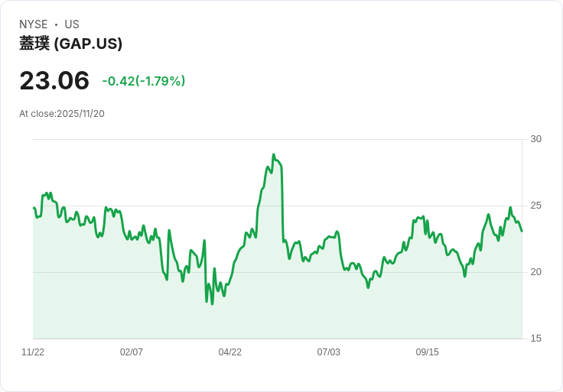
Task: Click the 04/22 x-axis date label
Action: (x=229, y=352)
